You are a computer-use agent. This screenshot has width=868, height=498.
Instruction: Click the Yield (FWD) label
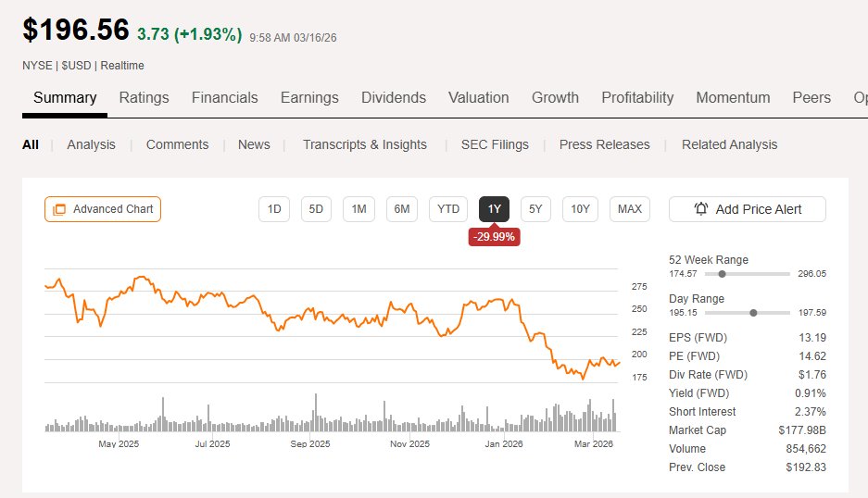pyautogui.click(x=699, y=393)
